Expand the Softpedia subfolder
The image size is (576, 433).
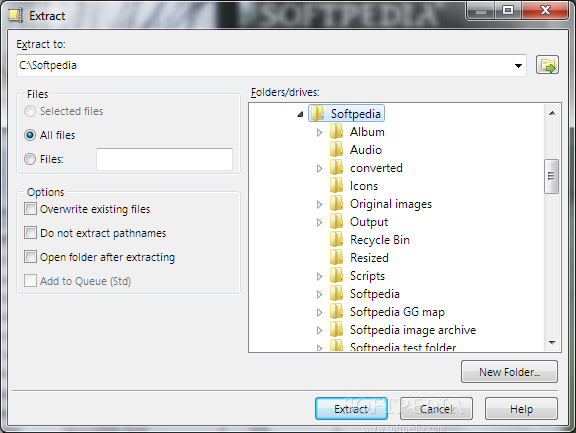[x=319, y=294]
